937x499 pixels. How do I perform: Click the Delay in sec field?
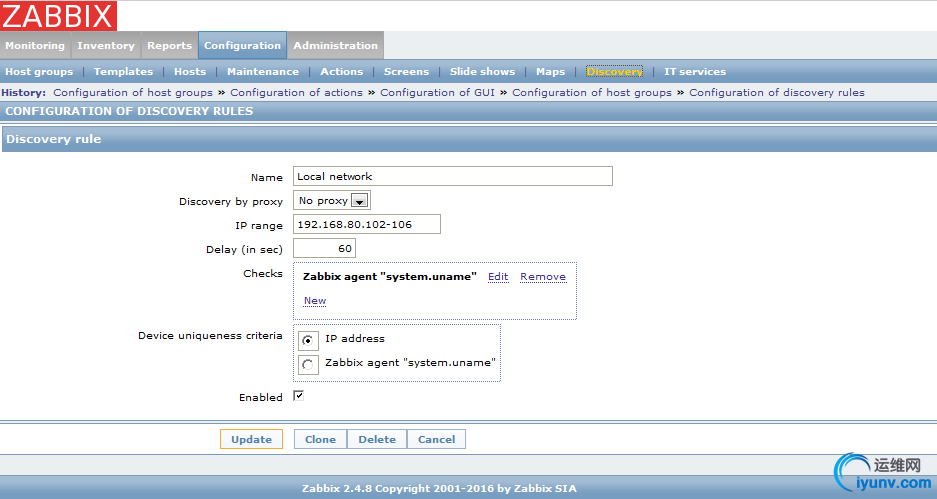point(324,249)
